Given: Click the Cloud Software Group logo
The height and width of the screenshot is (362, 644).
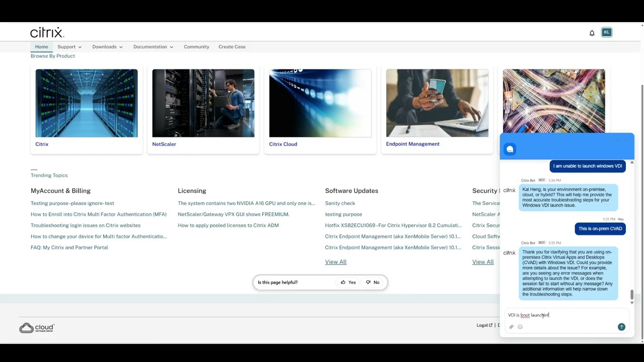Looking at the screenshot, I should pos(37,328).
